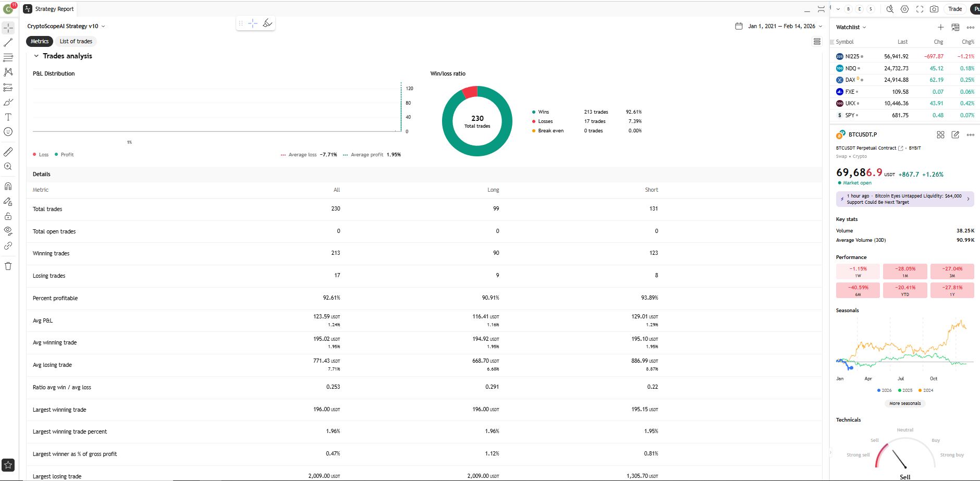
Task: Select the ruler Measure tool
Action: pos(8,152)
